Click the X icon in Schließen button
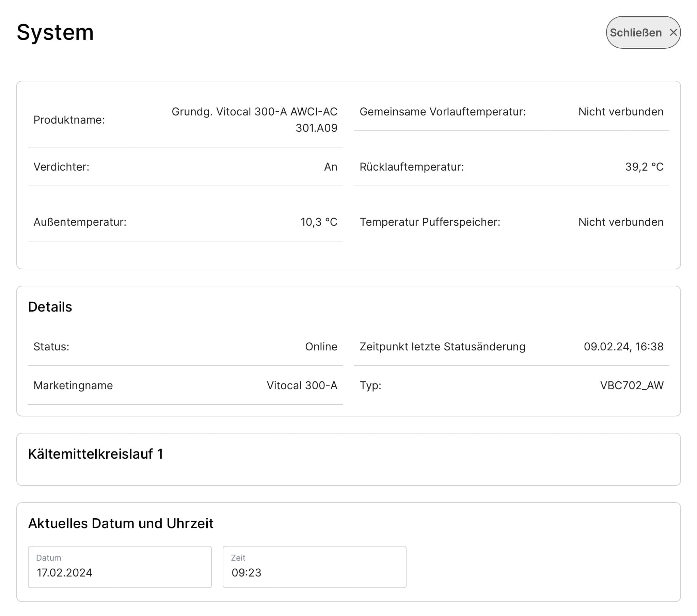Image resolution: width=697 pixels, height=616 pixels. point(673,32)
